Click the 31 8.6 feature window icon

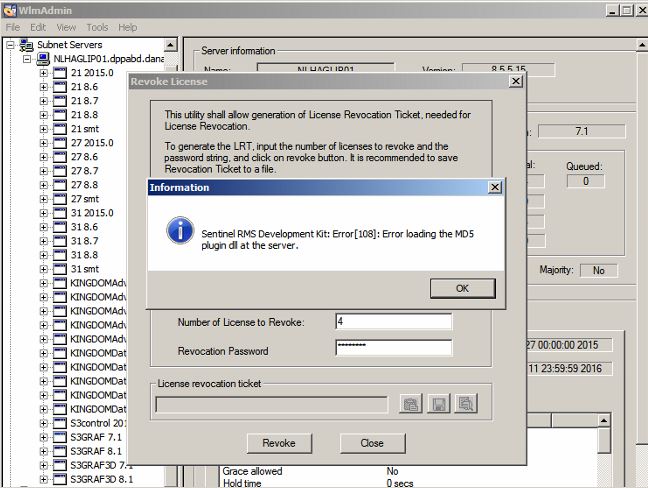[60, 227]
